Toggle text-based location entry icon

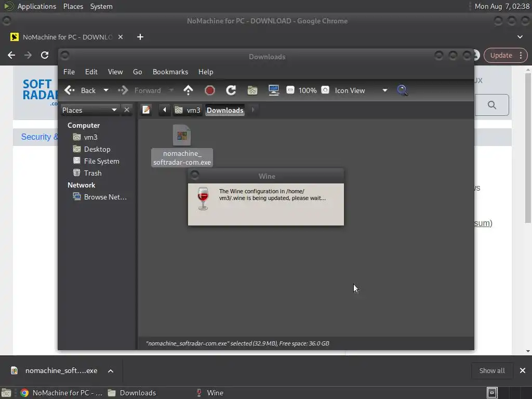pyautogui.click(x=146, y=110)
